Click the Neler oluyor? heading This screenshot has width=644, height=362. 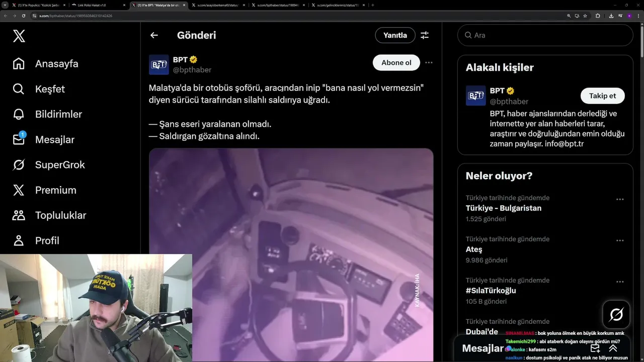(499, 176)
